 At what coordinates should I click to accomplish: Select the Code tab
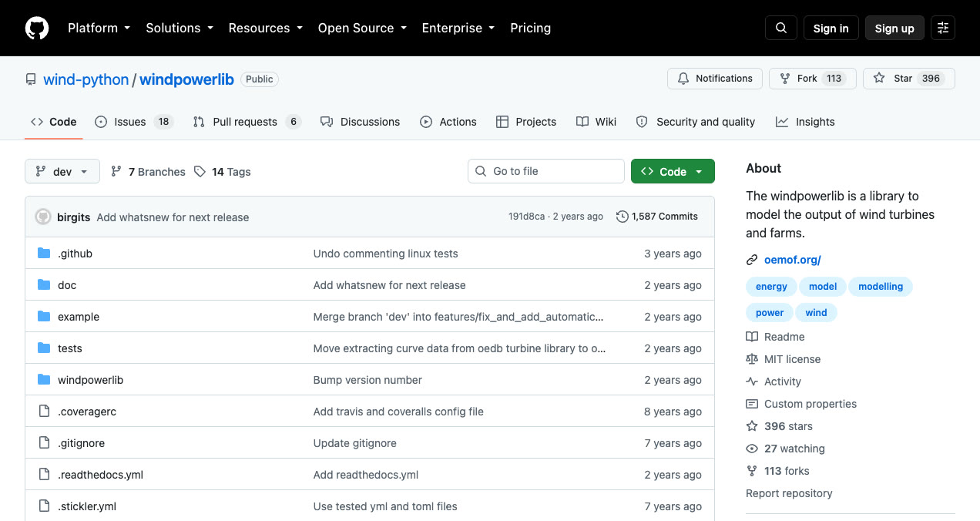click(x=54, y=122)
